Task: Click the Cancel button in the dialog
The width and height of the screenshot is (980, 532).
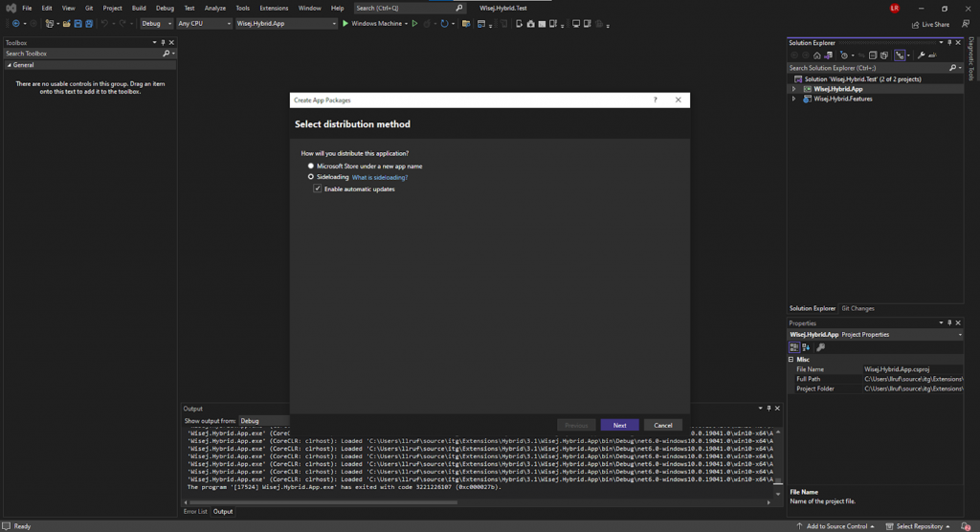Action: pos(663,425)
